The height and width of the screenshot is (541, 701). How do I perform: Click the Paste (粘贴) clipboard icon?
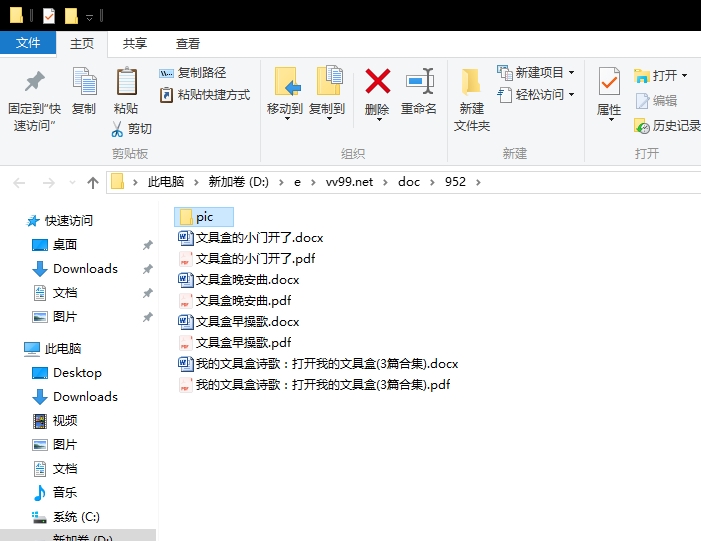pyautogui.click(x=127, y=81)
